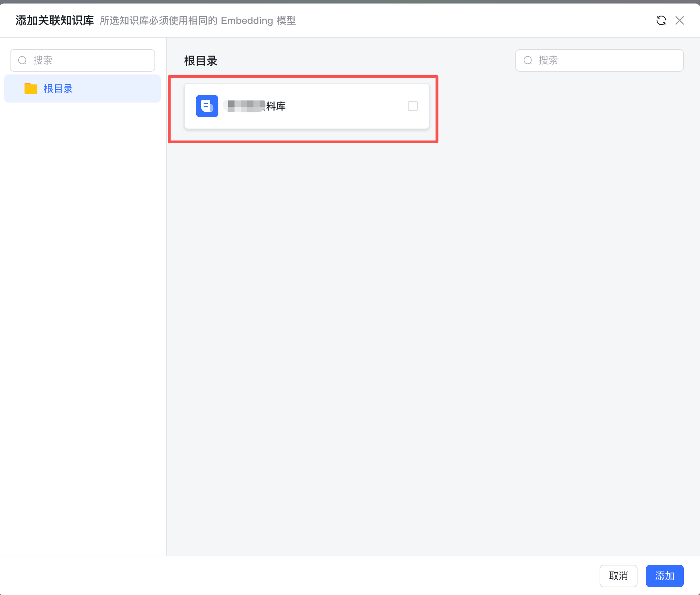
Task: Click the yellow folder icon beside 根目录
Action: [31, 89]
